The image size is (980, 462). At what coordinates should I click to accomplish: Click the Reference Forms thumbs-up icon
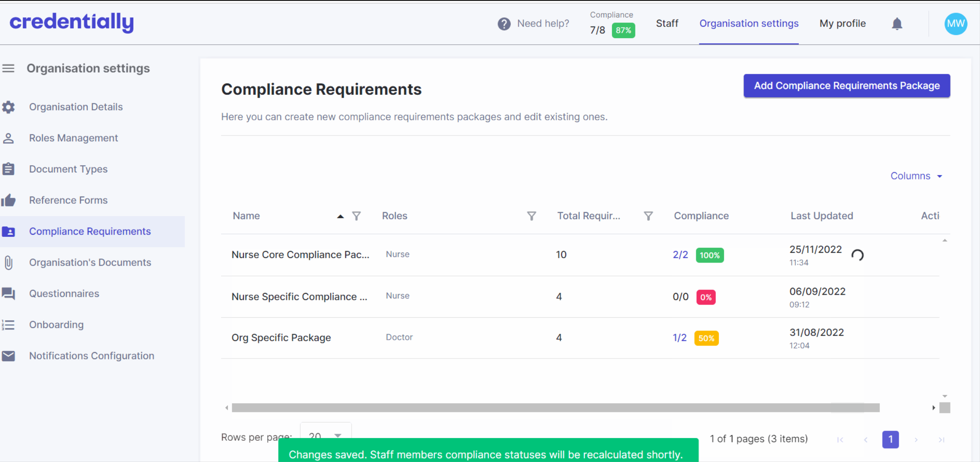click(x=8, y=200)
